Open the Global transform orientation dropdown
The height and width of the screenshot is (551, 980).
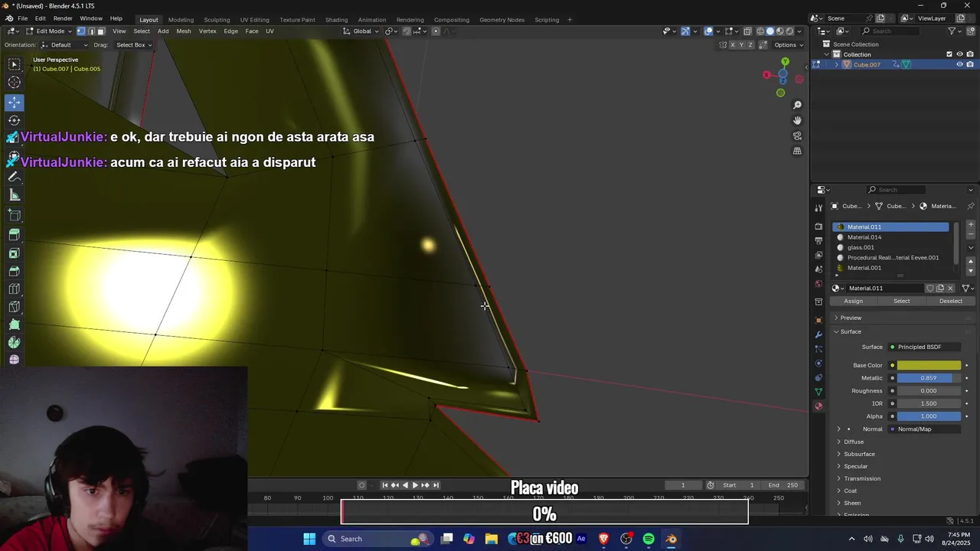(361, 31)
